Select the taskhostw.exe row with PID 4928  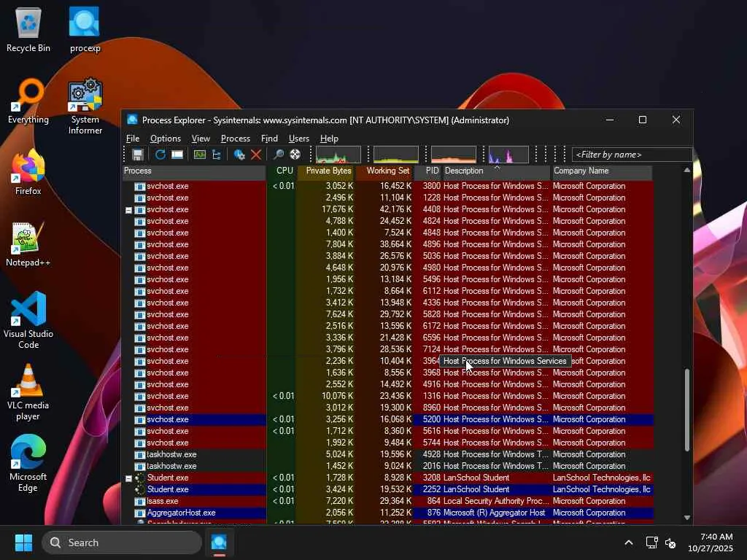pos(388,454)
